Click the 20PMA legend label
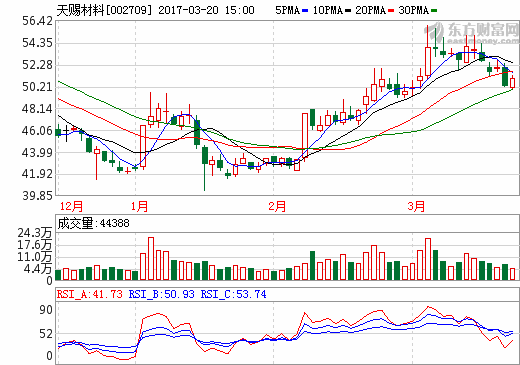The height and width of the screenshot is (365, 520). coord(370,10)
